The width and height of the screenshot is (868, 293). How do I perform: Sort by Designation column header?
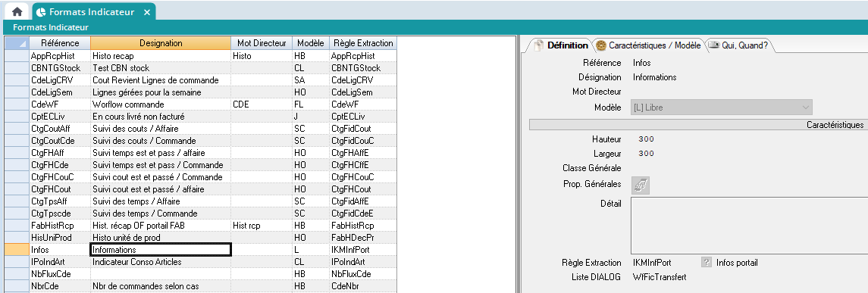tap(161, 43)
